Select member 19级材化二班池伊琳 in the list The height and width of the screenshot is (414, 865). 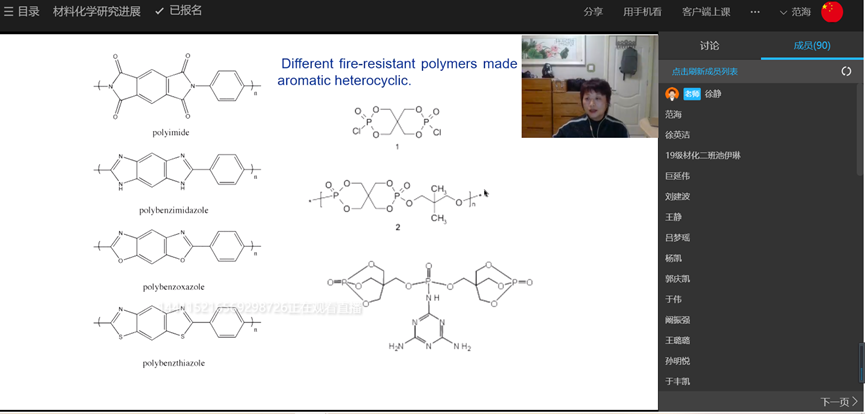(703, 155)
